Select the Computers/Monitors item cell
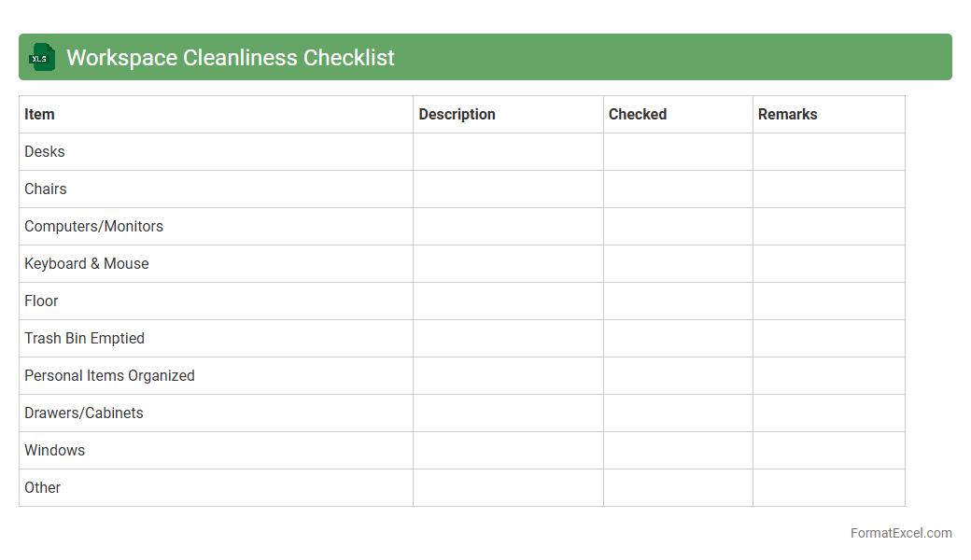The height and width of the screenshot is (560, 971). 93,227
